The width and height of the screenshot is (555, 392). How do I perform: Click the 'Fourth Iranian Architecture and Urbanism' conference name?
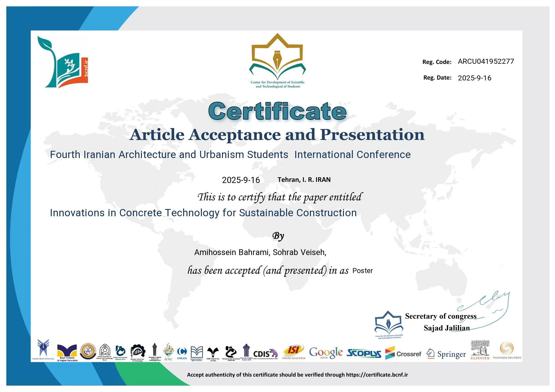[x=230, y=155]
